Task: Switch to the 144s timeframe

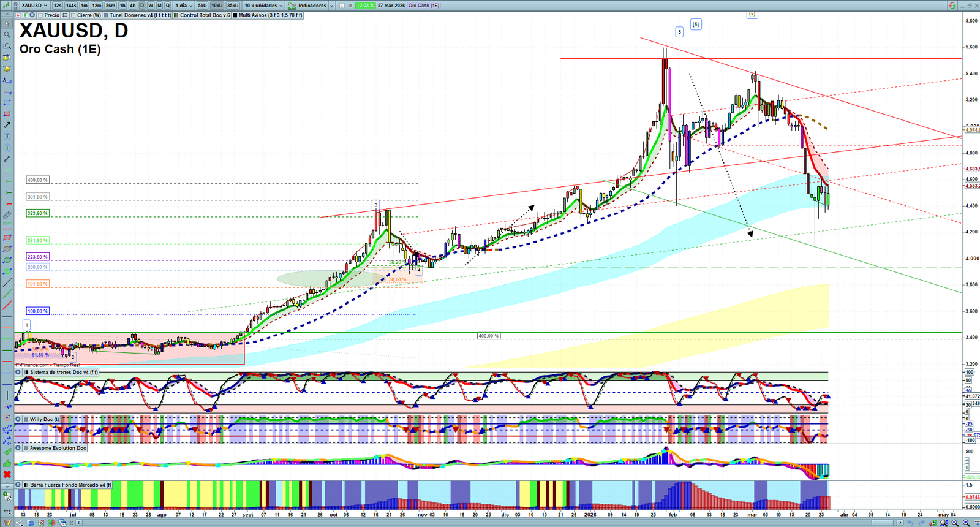Action: pos(71,6)
